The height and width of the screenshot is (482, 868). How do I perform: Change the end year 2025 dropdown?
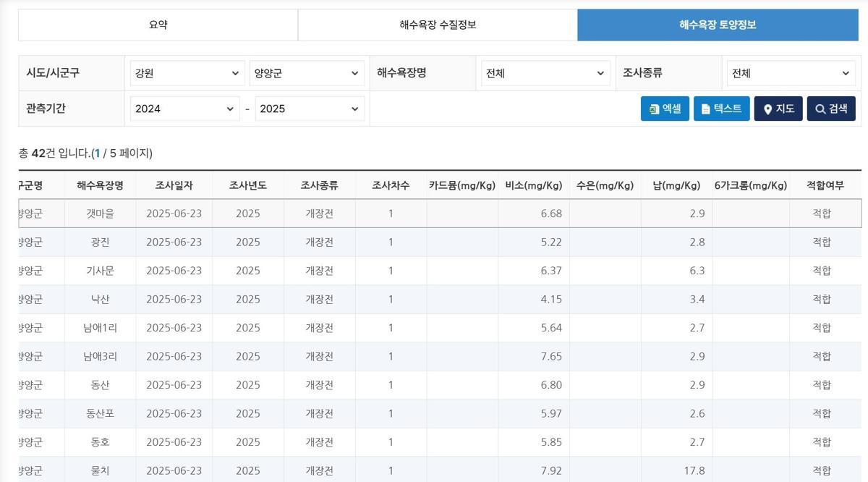[310, 109]
